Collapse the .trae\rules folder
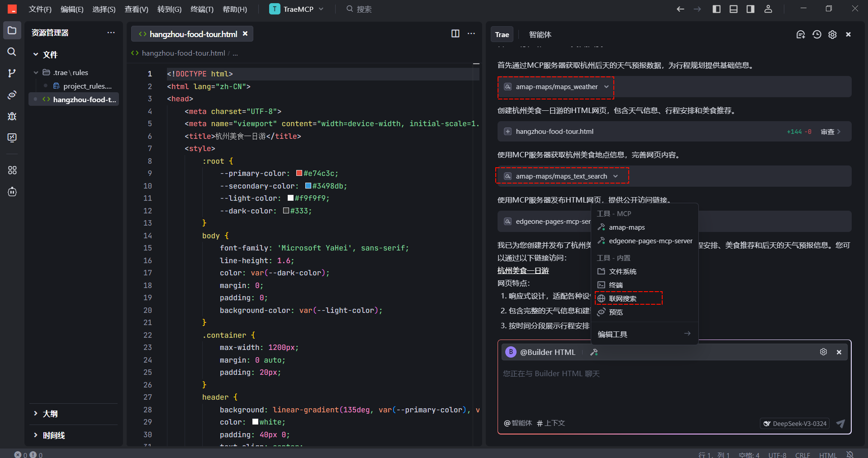868x458 pixels. point(36,72)
